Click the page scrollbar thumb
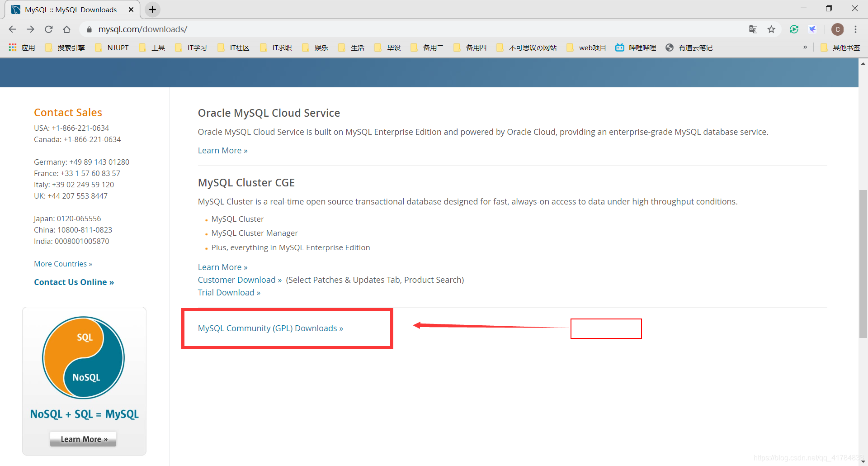Viewport: 868px width, 466px height. pos(863,264)
